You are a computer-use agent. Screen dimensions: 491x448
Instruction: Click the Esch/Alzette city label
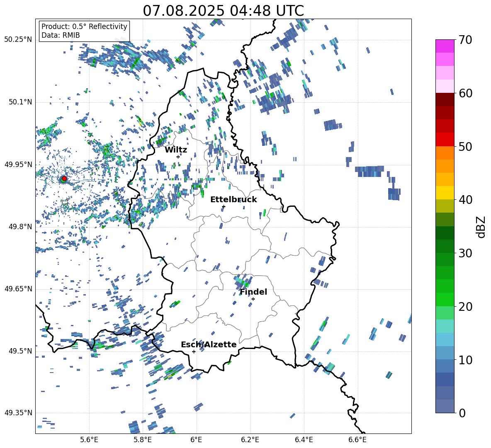pyautogui.click(x=209, y=344)
